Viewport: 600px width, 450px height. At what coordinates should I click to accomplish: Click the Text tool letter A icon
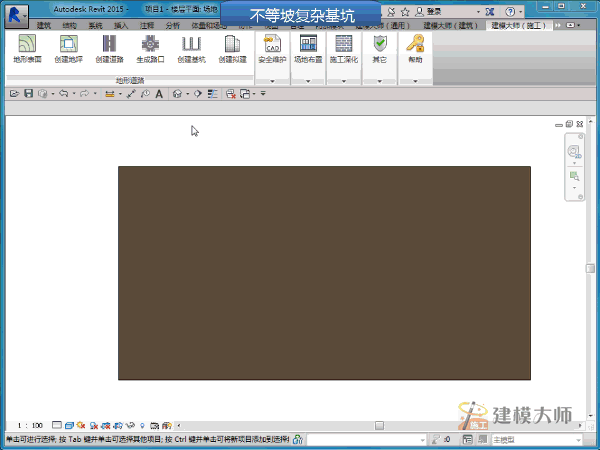click(159, 94)
